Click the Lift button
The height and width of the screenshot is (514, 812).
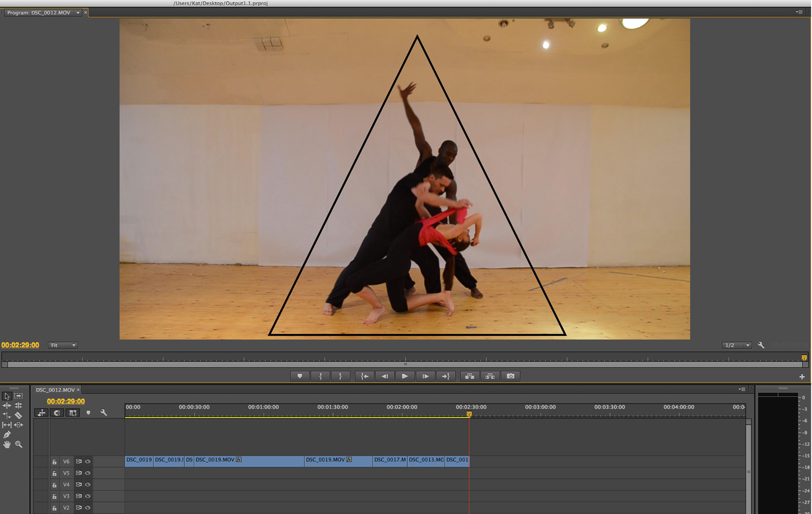tap(469, 376)
